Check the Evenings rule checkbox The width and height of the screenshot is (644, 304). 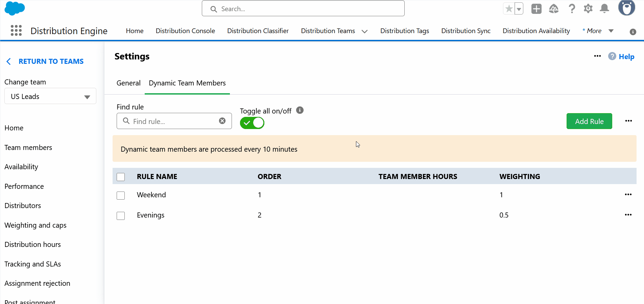click(x=121, y=216)
